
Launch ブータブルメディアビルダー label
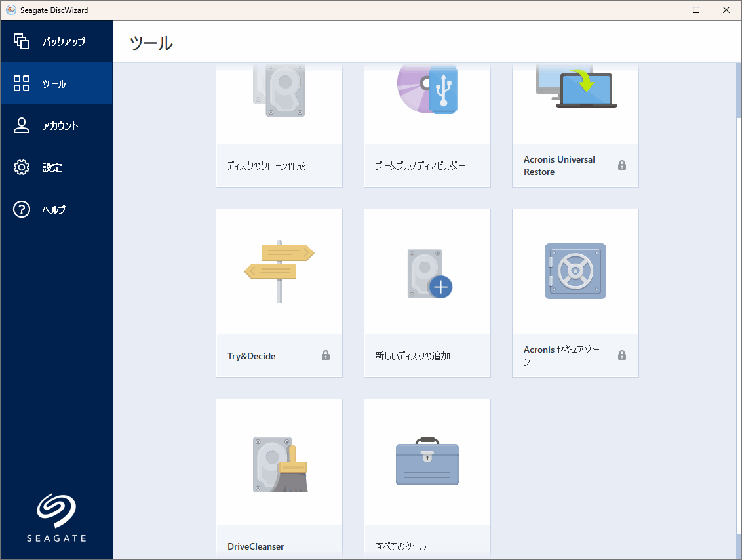coord(420,166)
